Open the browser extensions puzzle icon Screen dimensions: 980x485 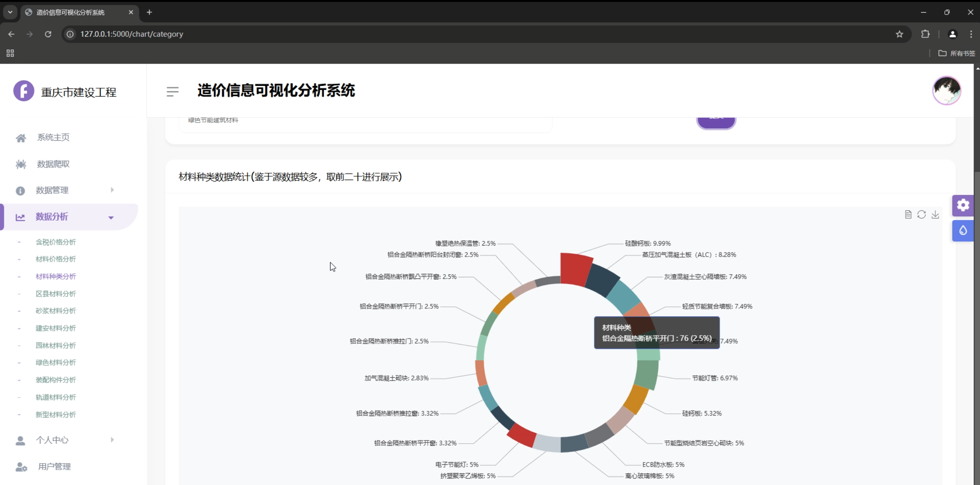(x=925, y=34)
